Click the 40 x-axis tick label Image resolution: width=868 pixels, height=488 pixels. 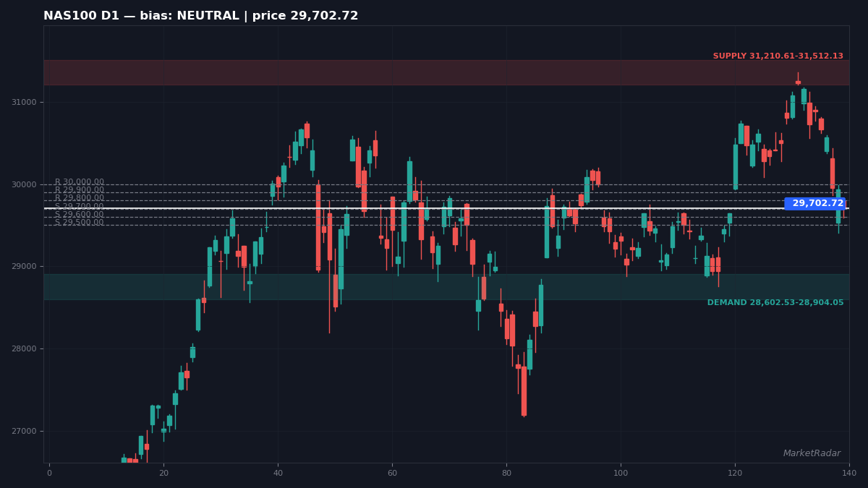(x=278, y=474)
